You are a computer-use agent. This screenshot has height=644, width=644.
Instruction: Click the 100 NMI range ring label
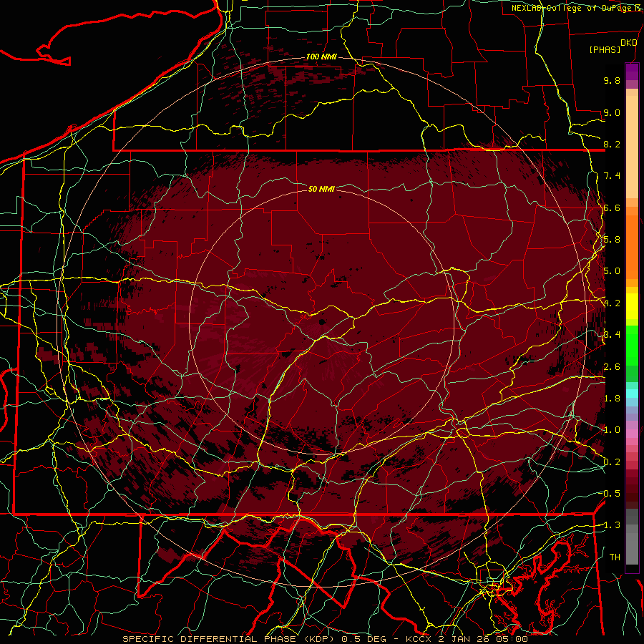(321, 57)
